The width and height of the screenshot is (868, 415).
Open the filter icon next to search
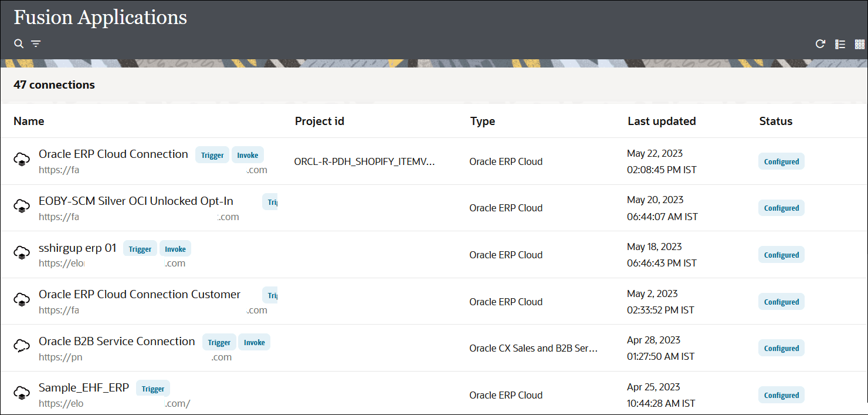36,44
